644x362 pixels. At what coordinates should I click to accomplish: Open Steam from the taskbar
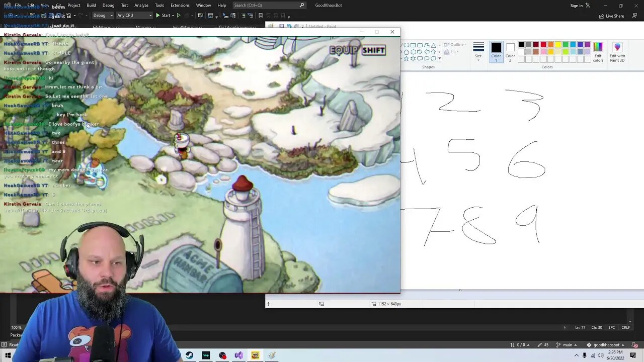point(189,355)
